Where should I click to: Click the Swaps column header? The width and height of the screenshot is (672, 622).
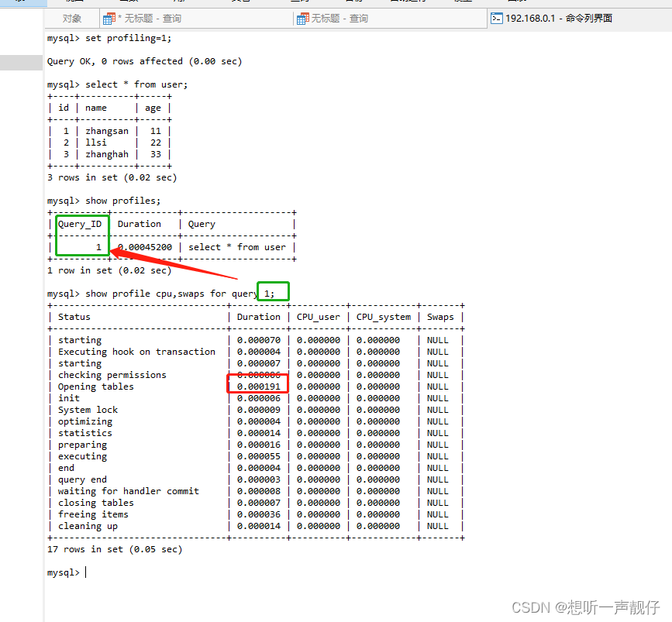(x=440, y=317)
